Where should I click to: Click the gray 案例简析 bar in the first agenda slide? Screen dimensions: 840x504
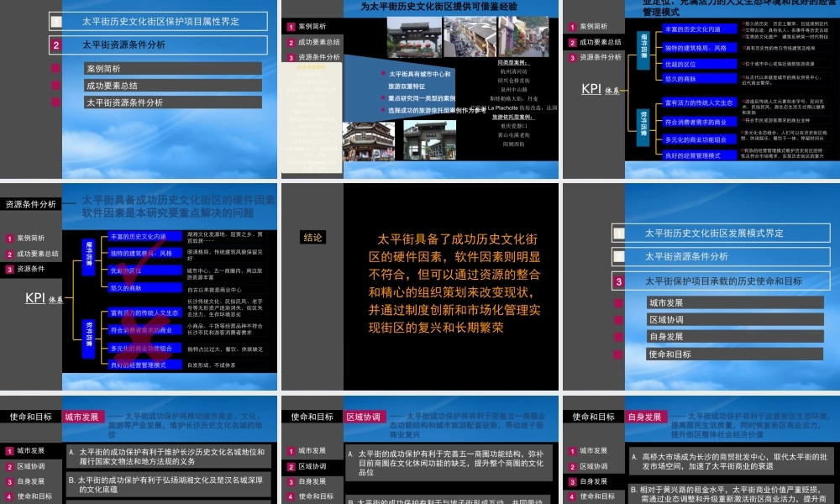tap(173, 69)
